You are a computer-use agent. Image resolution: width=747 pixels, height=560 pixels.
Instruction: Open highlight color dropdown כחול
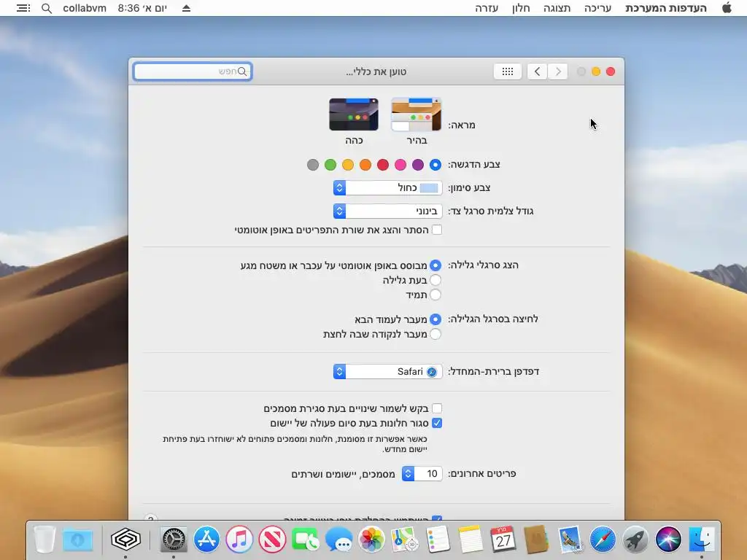pos(388,187)
